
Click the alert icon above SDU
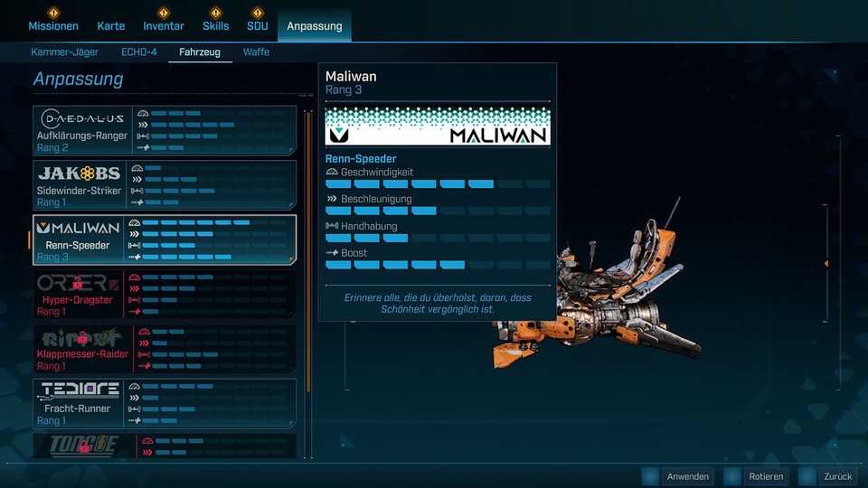coord(258,12)
